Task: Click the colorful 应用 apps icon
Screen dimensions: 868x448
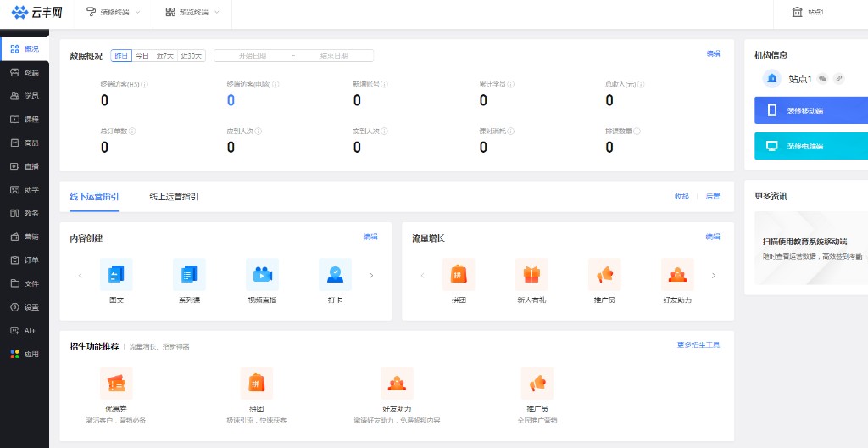Action: (15, 354)
